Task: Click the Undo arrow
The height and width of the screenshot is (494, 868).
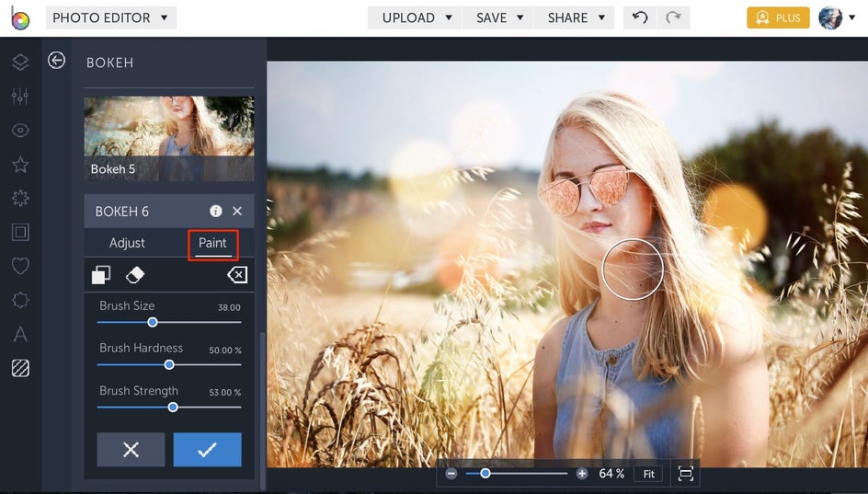Action: [640, 17]
